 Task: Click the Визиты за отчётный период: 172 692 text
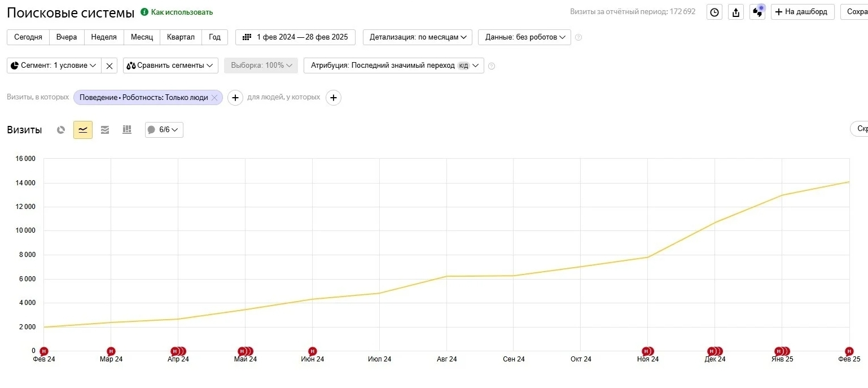(633, 12)
